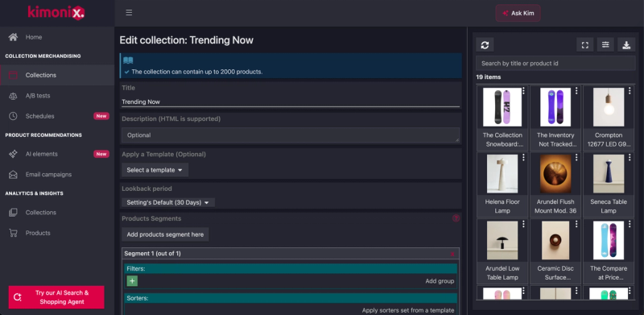Select Helena Floor Lamp thumbnail
Image resolution: width=644 pixels, height=315 pixels.
click(x=502, y=173)
